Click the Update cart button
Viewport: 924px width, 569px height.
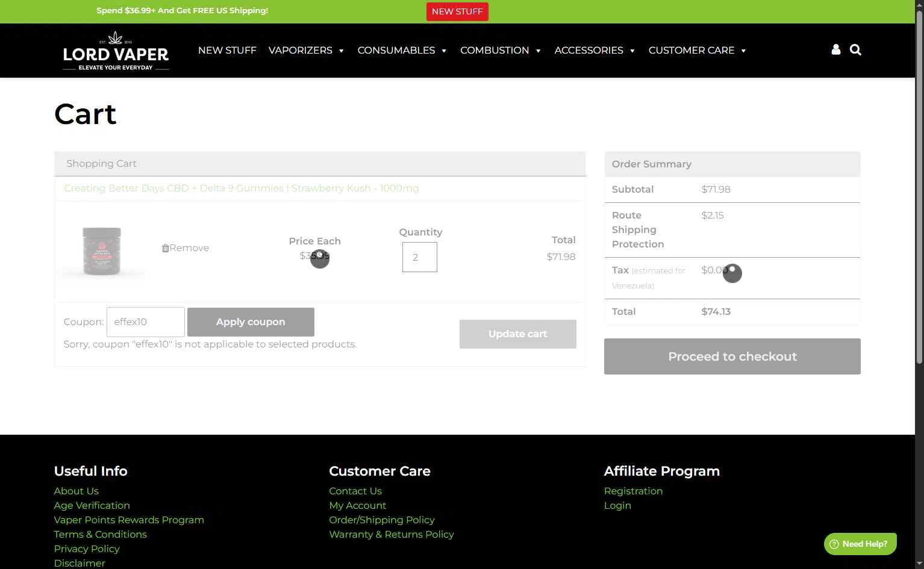point(518,334)
